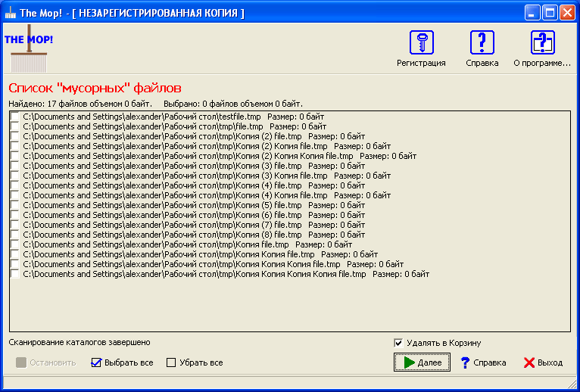Toggle the Удалять в Корзину checkbox
This screenshot has width=580, height=392.
tap(398, 343)
